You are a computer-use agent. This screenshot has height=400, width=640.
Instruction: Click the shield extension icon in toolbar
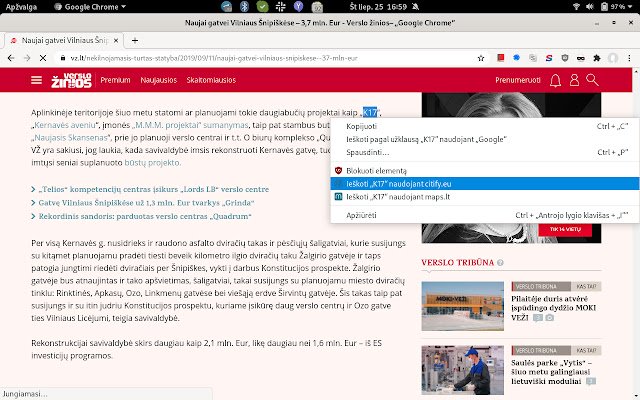pos(565,58)
